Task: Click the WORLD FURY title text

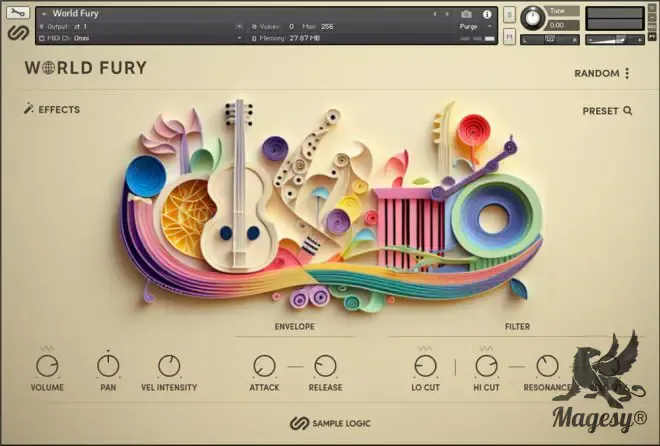Action: pyautogui.click(x=85, y=68)
